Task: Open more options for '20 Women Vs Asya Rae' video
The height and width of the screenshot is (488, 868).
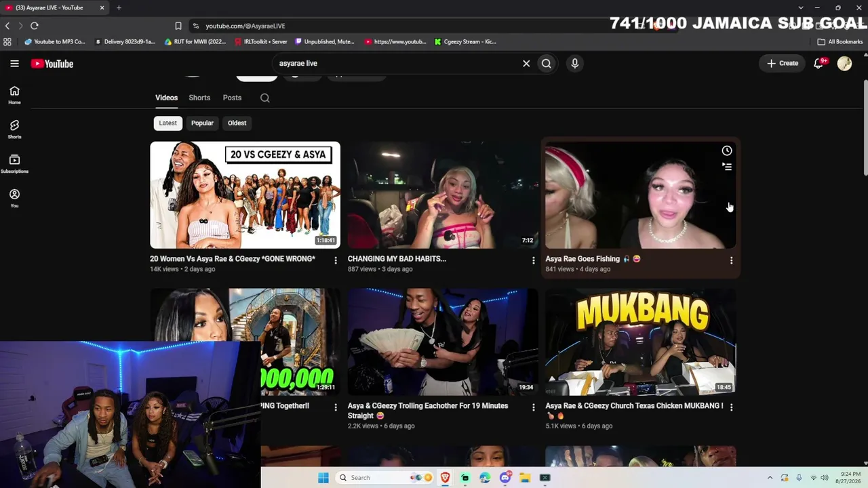Action: (x=335, y=260)
